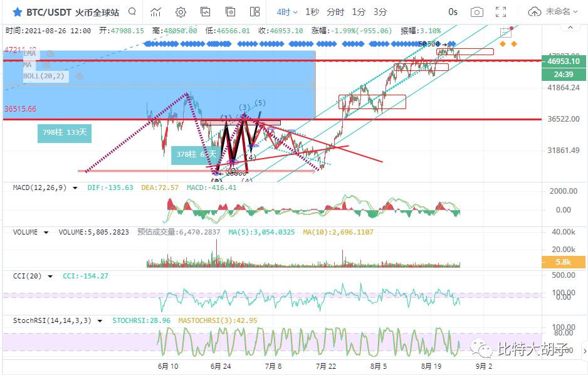Open the symbol search magnifier
588x375 pixels.
(132, 12)
